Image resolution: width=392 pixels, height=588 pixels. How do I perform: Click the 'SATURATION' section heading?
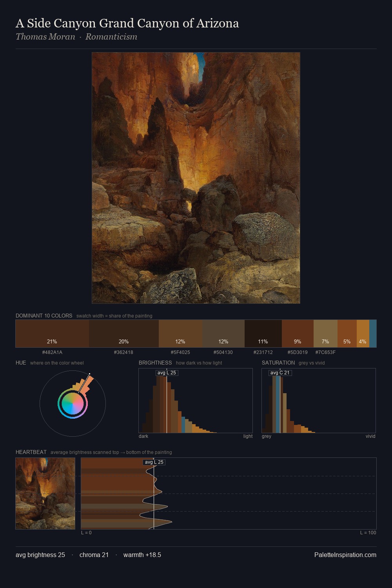278,363
